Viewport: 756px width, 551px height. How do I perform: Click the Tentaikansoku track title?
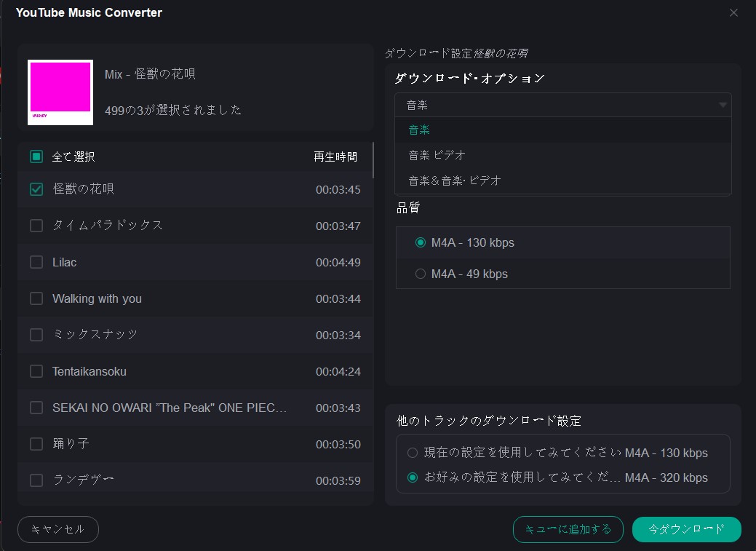point(89,371)
